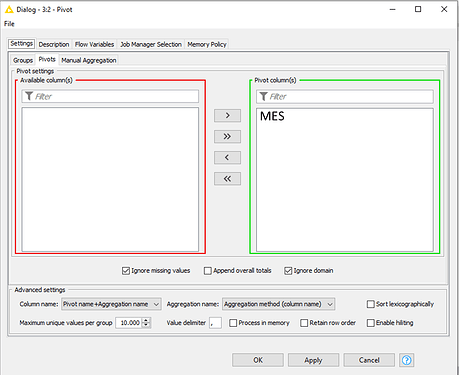Image resolution: width=459 pixels, height=375 pixels.
Task: Open the Flow Variables tab
Action: [94, 44]
